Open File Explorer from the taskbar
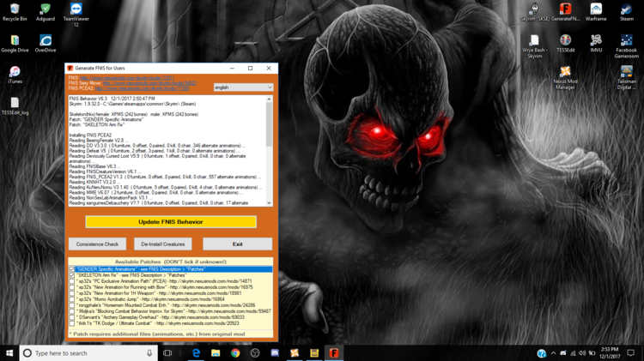The width and height of the screenshot is (644, 361). point(216,352)
